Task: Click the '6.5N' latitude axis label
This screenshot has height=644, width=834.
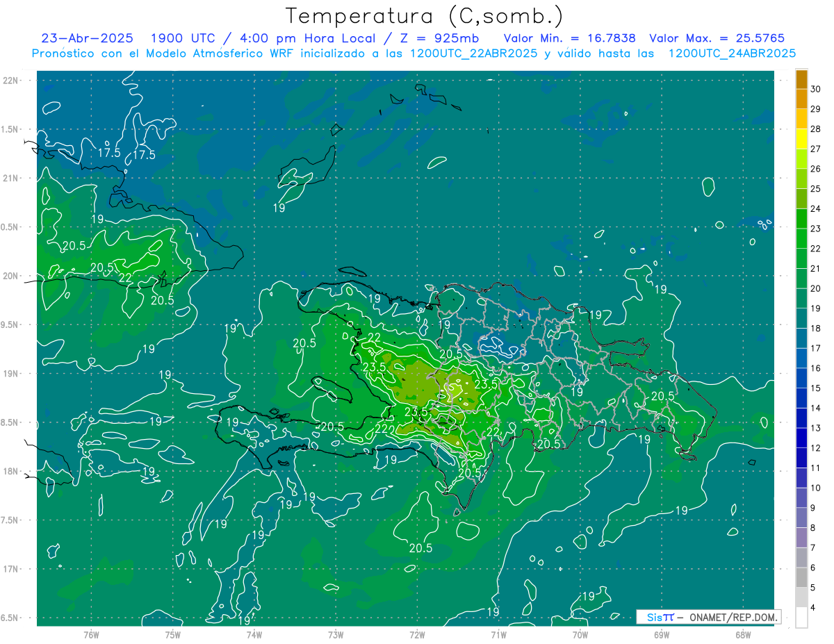Action: pyautogui.click(x=10, y=618)
